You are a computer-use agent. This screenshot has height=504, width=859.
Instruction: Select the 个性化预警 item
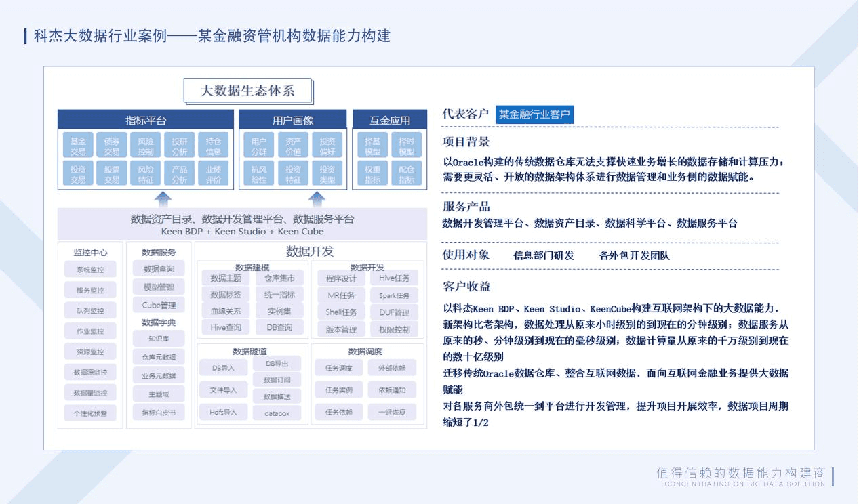coord(90,413)
